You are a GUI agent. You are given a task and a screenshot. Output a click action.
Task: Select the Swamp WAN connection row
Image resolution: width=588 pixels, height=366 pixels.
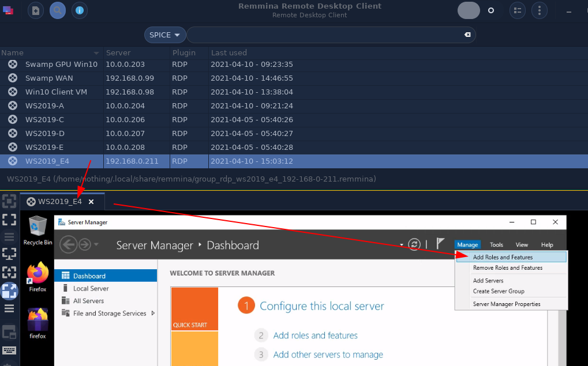click(x=294, y=78)
